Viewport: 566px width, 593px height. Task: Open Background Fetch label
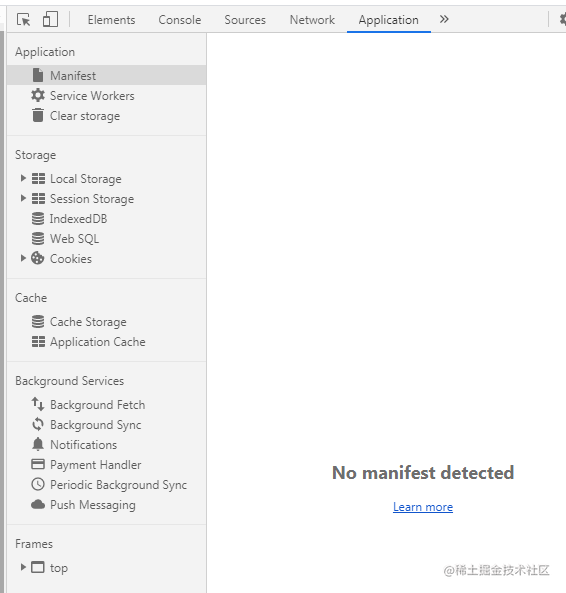click(x=98, y=405)
